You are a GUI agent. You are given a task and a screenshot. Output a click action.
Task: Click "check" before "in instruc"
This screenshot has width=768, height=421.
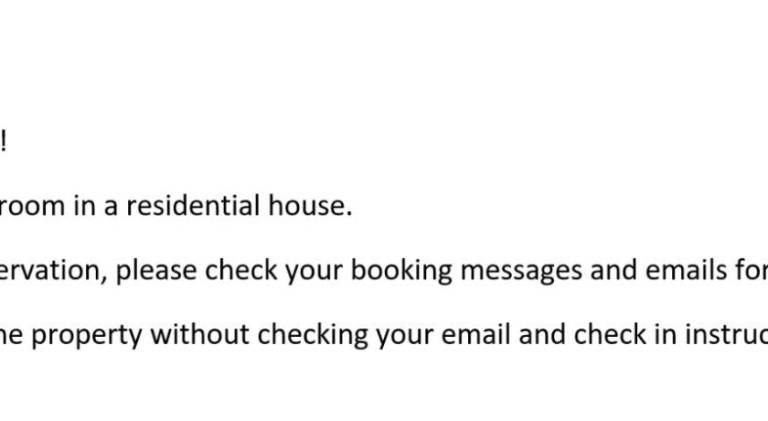(610, 335)
